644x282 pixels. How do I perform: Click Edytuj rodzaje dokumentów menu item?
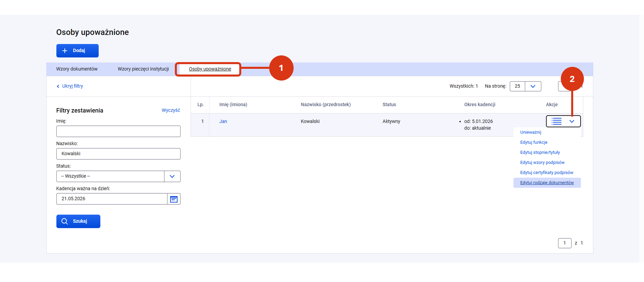(x=547, y=183)
